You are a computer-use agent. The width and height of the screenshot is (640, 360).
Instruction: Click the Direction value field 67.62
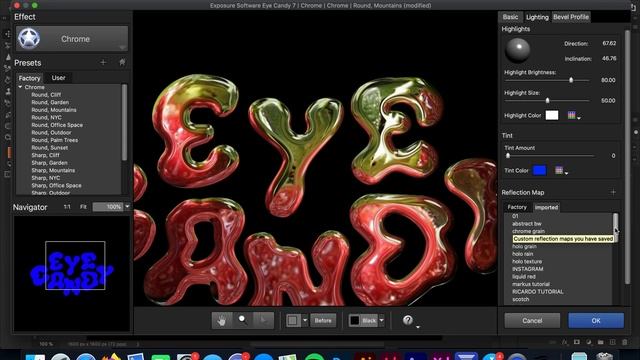tap(609, 43)
